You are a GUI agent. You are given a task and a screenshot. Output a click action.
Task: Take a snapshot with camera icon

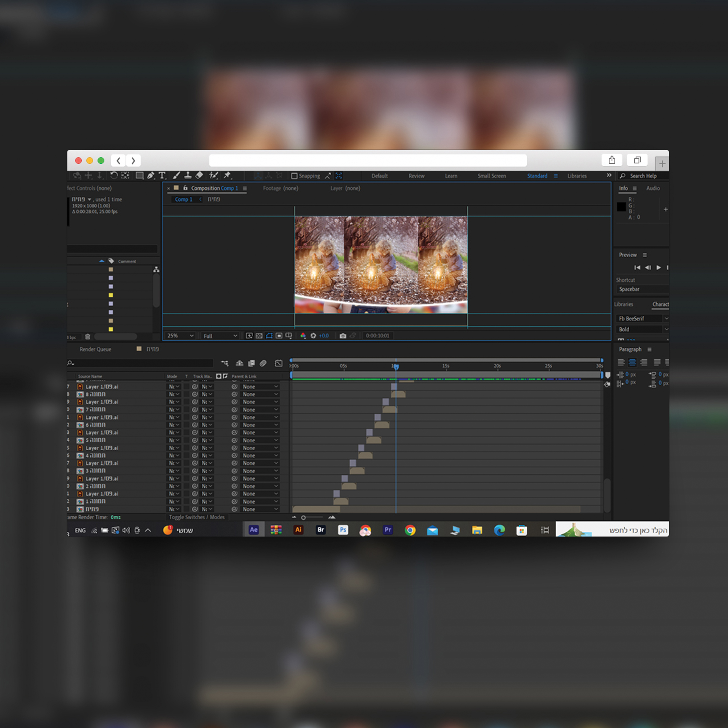[343, 336]
